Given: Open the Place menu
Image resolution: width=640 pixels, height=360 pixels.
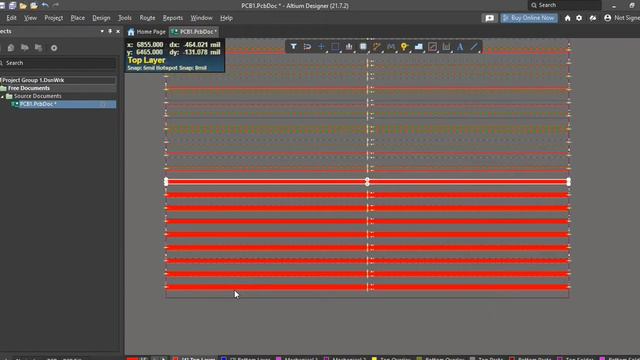Looking at the screenshot, I should pyautogui.click(x=78, y=18).
